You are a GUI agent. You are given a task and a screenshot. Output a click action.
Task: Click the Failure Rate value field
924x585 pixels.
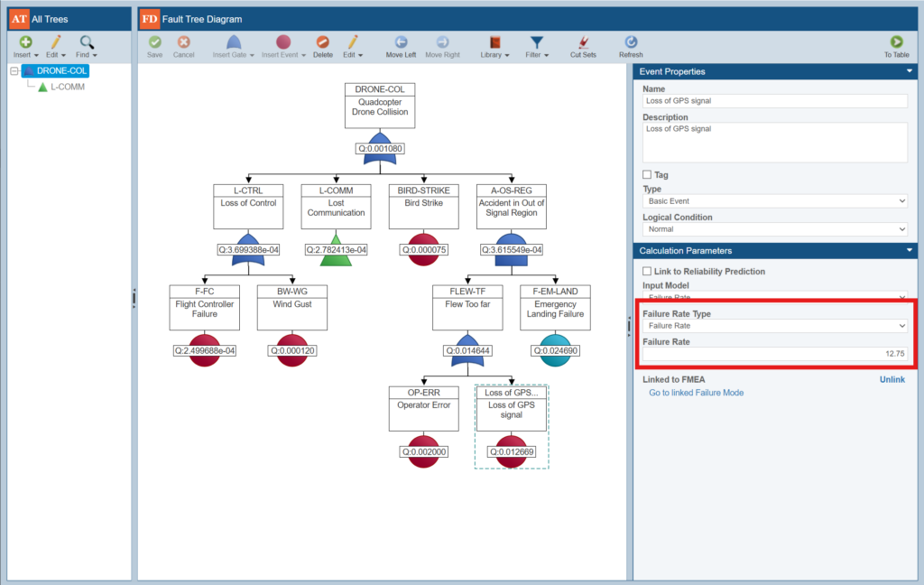click(x=775, y=354)
